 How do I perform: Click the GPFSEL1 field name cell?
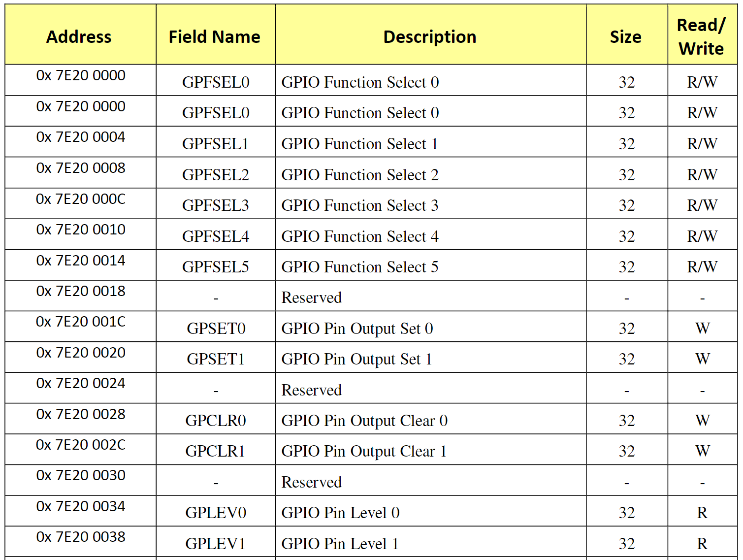[215, 144]
